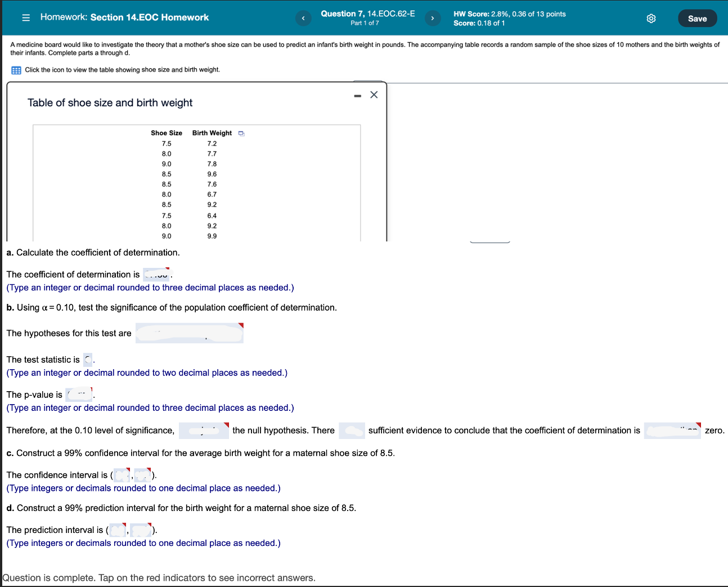This screenshot has height=587, width=728.
Task: Close the Table of shoe size dialog
Action: click(374, 95)
